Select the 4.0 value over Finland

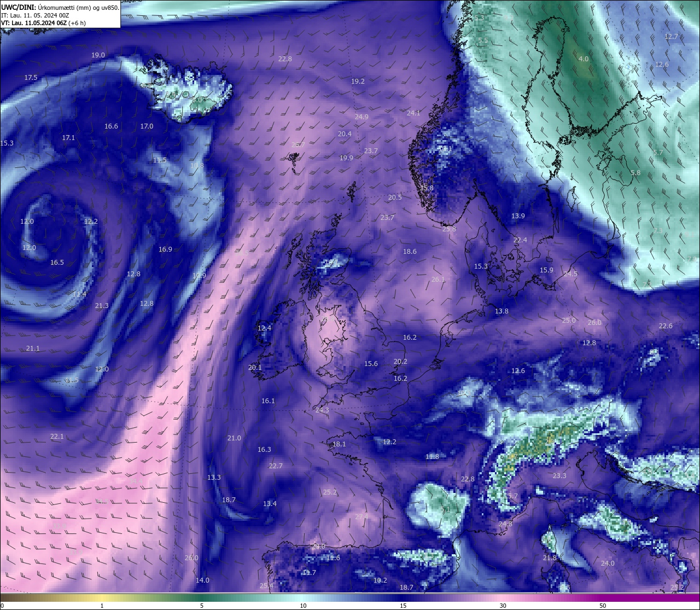[x=584, y=59]
